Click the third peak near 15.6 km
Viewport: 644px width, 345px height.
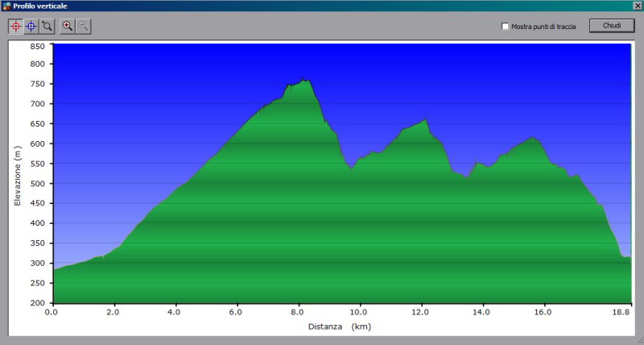pos(532,139)
